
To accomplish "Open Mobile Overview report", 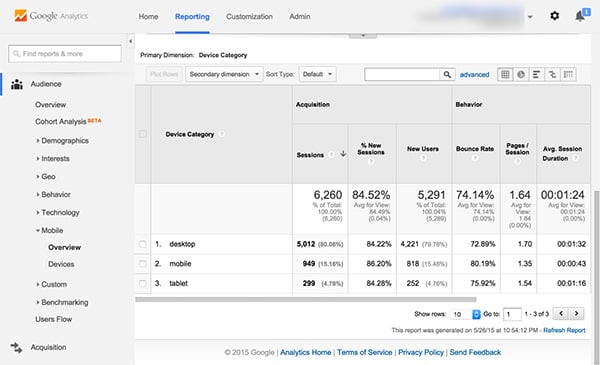I will [64, 247].
